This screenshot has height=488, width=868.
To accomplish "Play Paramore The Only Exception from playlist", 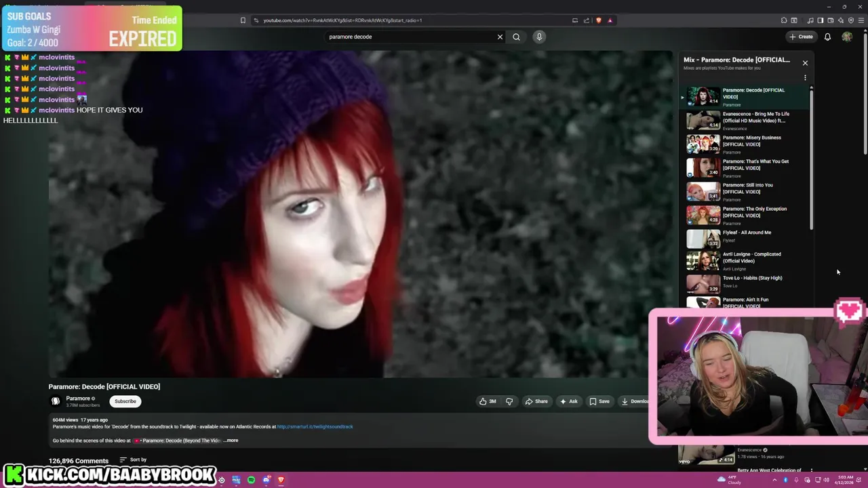I will pyautogui.click(x=745, y=216).
